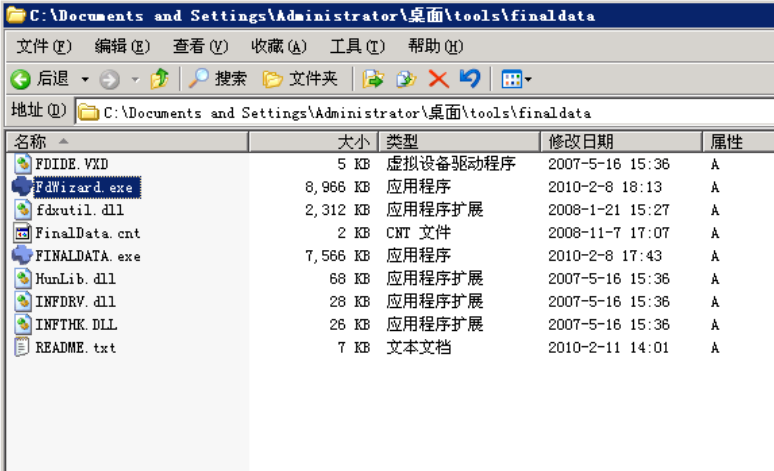This screenshot has height=471, width=774.
Task: Click the date 2010-2-11 14:01
Action: [x=609, y=347]
